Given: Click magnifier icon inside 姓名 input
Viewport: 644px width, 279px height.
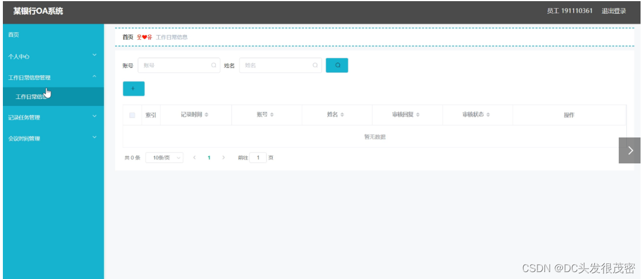Looking at the screenshot, I should click(x=315, y=65).
